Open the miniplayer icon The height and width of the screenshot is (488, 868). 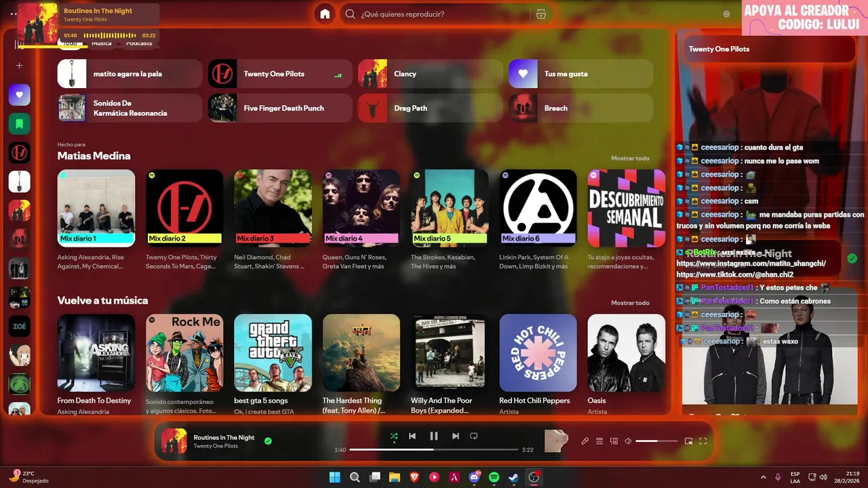click(688, 441)
